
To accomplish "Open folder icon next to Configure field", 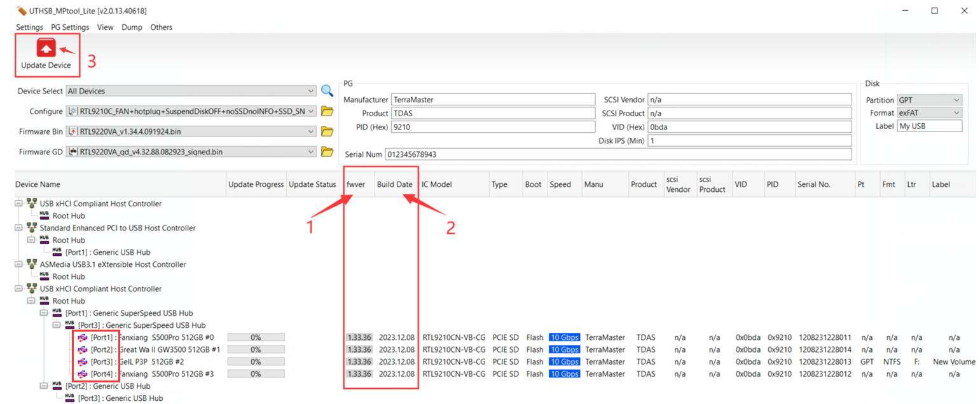I will click(327, 111).
